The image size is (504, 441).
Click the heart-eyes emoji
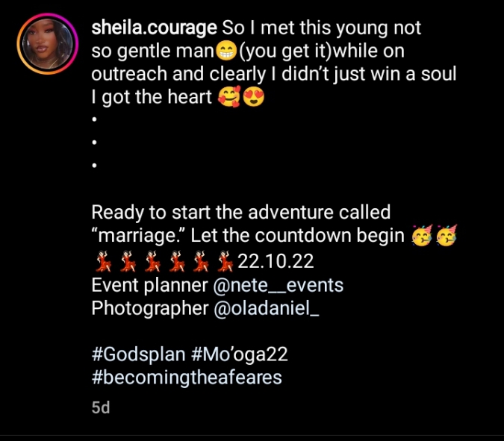pyautogui.click(x=255, y=98)
